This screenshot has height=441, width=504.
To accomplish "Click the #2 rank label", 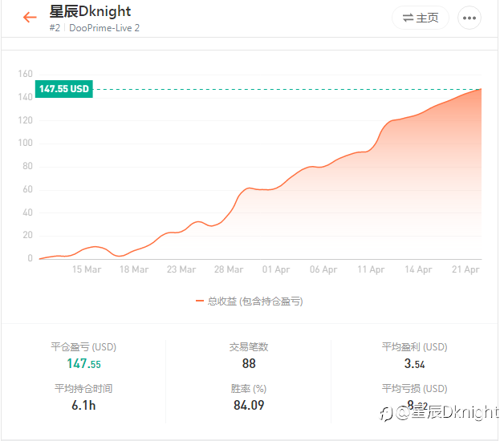I will click(55, 28).
